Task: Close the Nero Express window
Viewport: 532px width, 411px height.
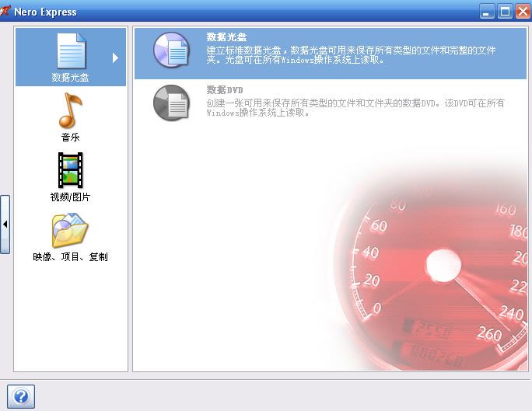Action: tap(523, 12)
